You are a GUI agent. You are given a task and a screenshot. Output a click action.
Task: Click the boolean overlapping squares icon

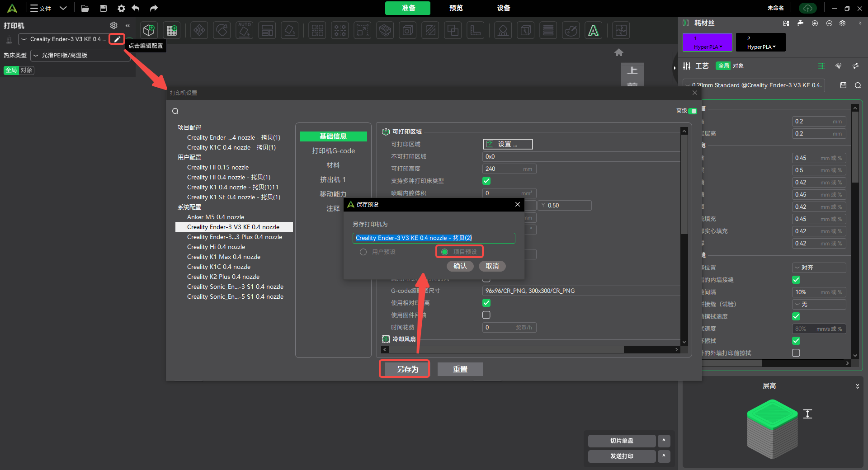(x=453, y=30)
